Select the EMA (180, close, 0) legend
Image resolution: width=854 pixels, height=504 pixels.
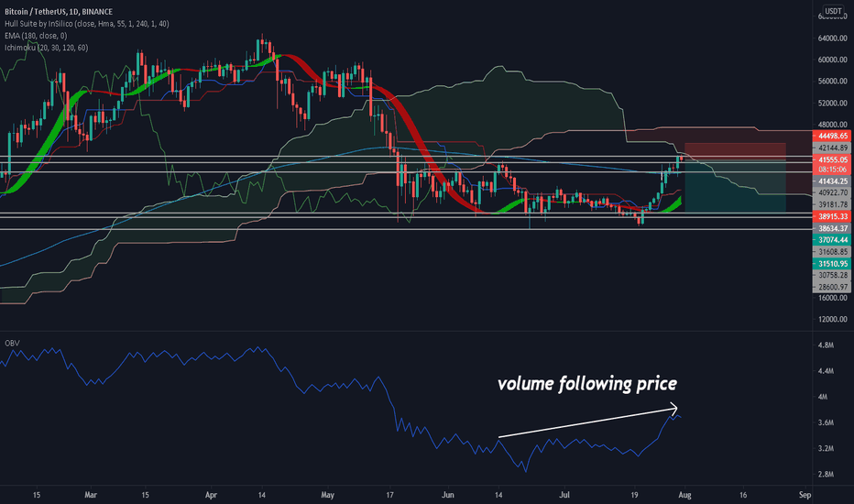[36, 36]
